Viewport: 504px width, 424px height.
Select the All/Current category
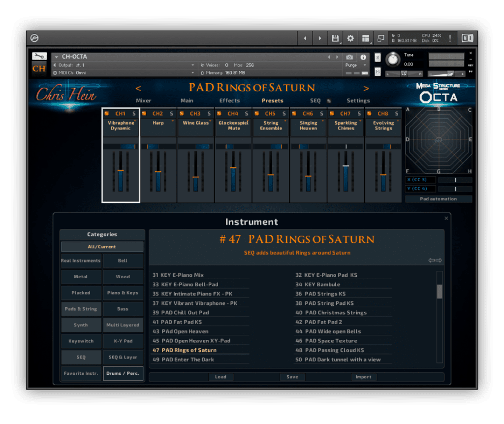[102, 247]
